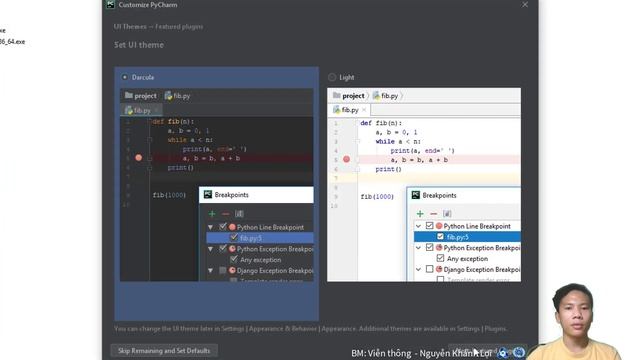The image size is (640, 360).
Task: Click 'project' breadcrumb text in Light preview
Action: (x=353, y=96)
